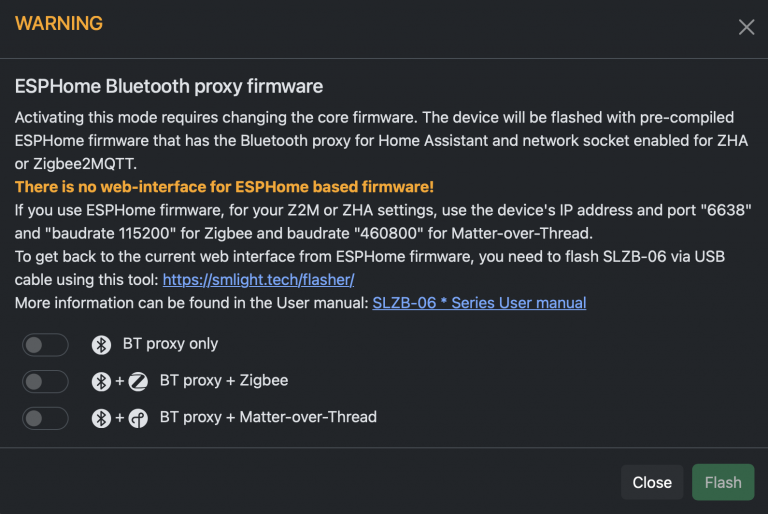The width and height of the screenshot is (768, 514).
Task: Click the plus sign between Bluetooth and Zigbee icons
Action: coord(120,381)
